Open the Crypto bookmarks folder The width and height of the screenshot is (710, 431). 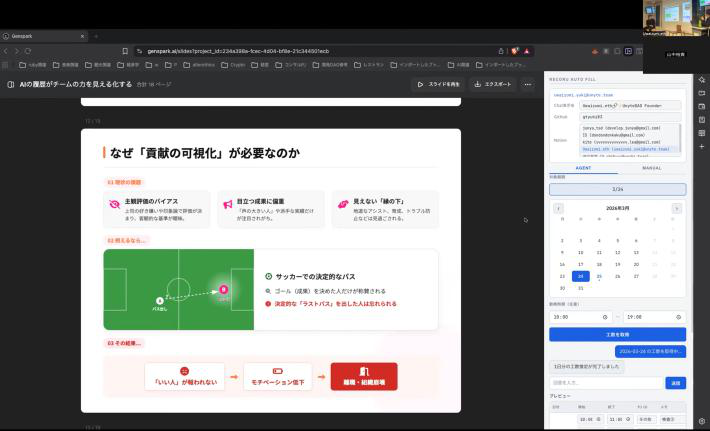[x=233, y=65]
